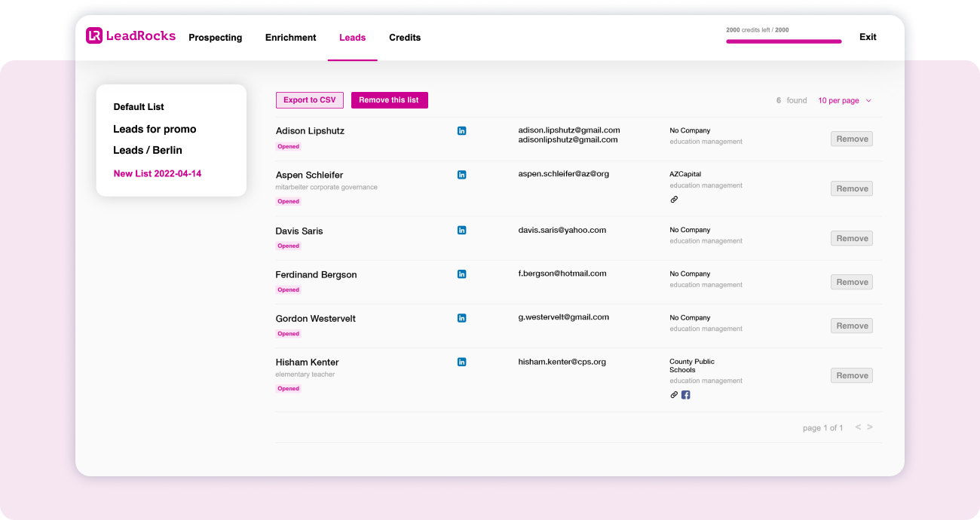Click Ferdinand Bergson's LinkedIn icon
The height and width of the screenshot is (520, 980).
[461, 274]
